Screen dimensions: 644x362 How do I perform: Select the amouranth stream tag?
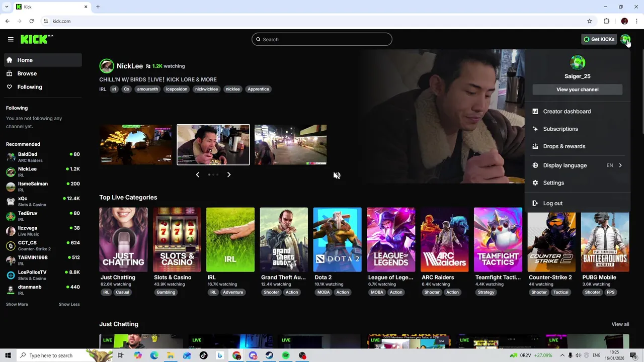147,89
